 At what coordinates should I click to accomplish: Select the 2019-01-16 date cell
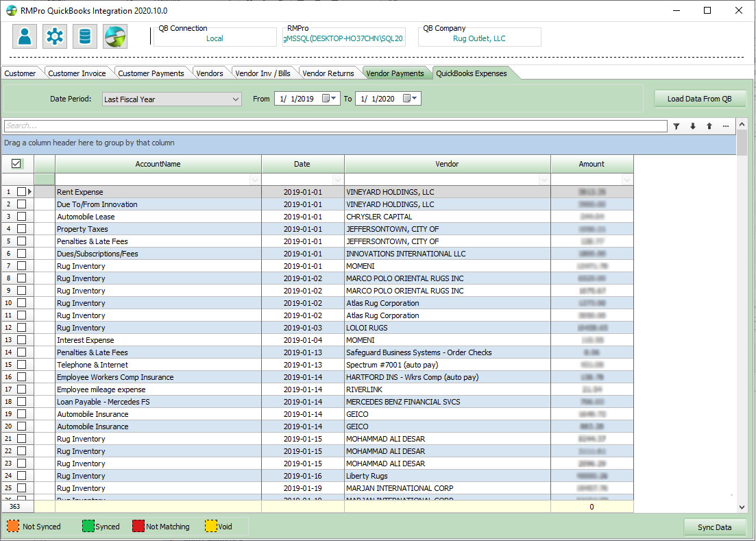[x=303, y=476]
